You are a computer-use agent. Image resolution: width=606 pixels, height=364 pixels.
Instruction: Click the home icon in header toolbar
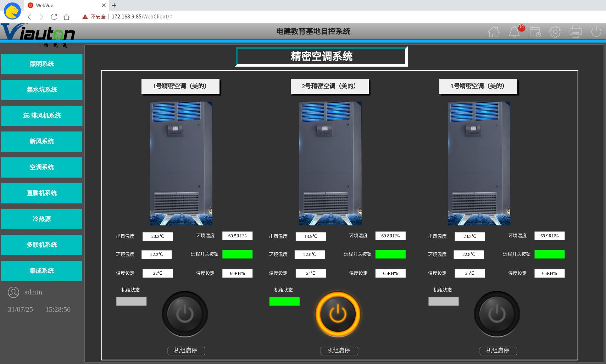(x=494, y=32)
